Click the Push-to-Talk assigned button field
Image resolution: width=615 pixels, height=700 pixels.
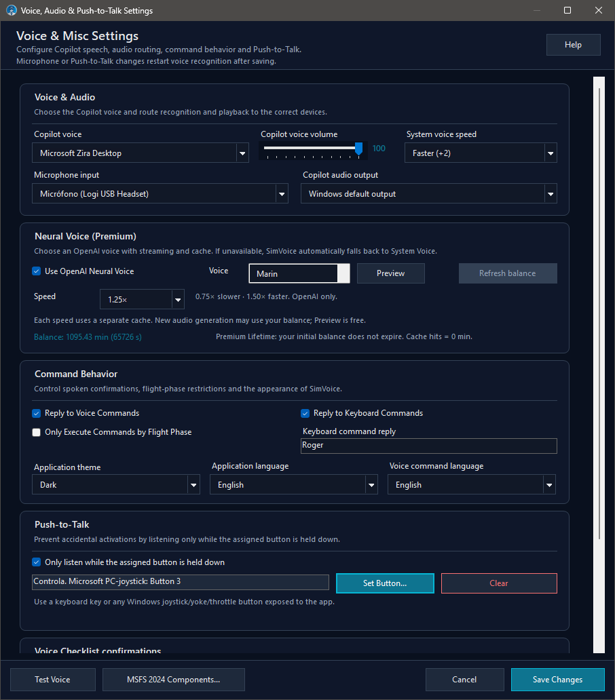(181, 582)
